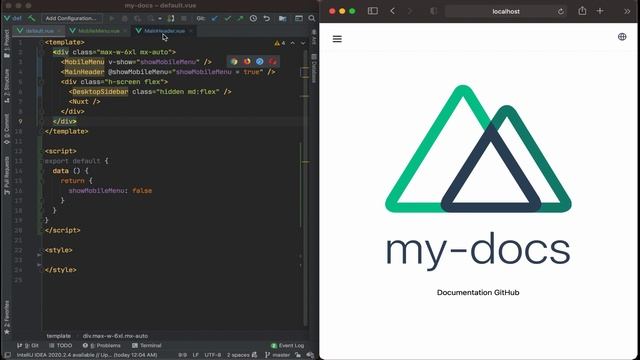640x360 pixels.
Task: Open Add Configuration dropdown
Action: [x=71, y=18]
